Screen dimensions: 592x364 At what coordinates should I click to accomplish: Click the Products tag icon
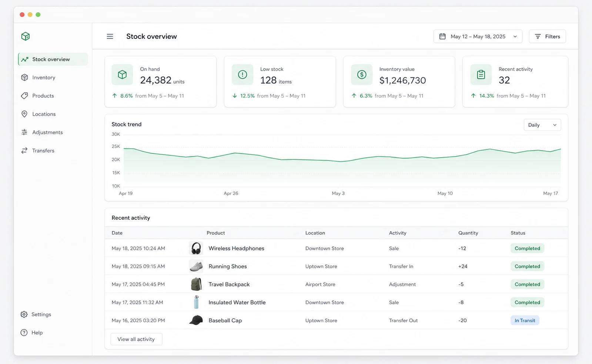click(x=24, y=96)
